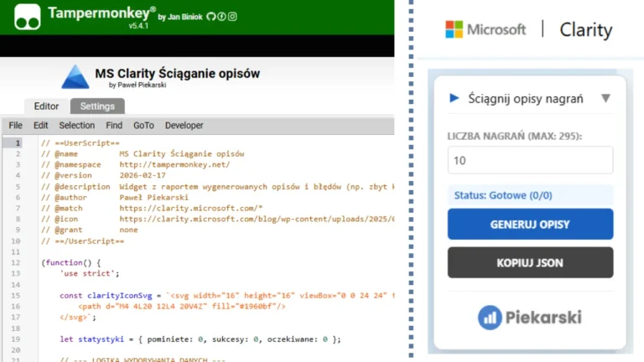Collapse widget with the gray down arrow
644x362 pixels.
tap(605, 99)
